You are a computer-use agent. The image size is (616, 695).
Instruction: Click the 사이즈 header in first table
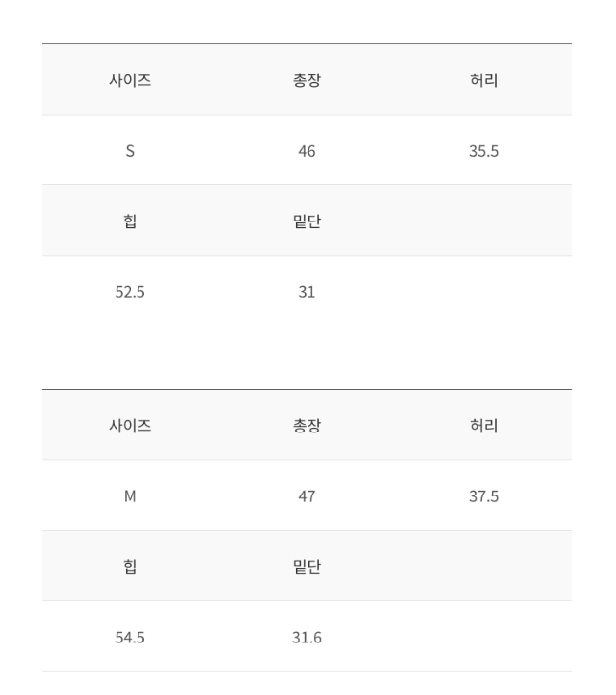[130, 80]
